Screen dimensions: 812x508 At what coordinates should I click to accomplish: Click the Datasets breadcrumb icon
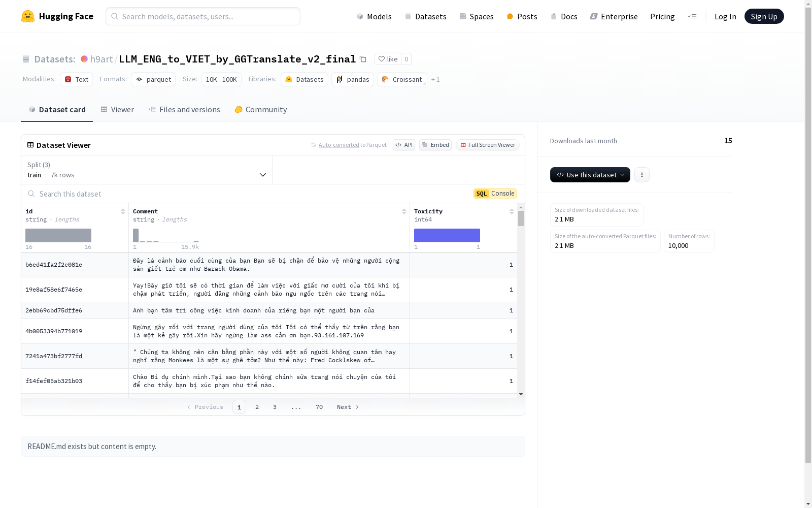point(26,59)
